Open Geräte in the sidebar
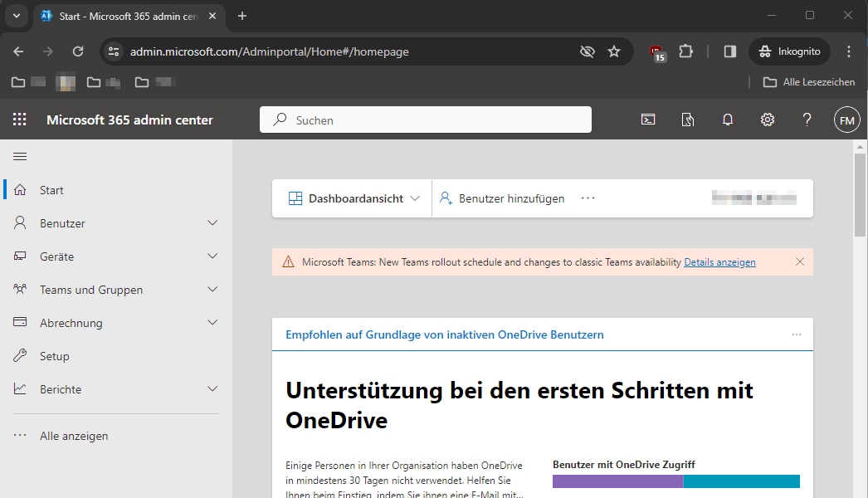 pyautogui.click(x=115, y=256)
